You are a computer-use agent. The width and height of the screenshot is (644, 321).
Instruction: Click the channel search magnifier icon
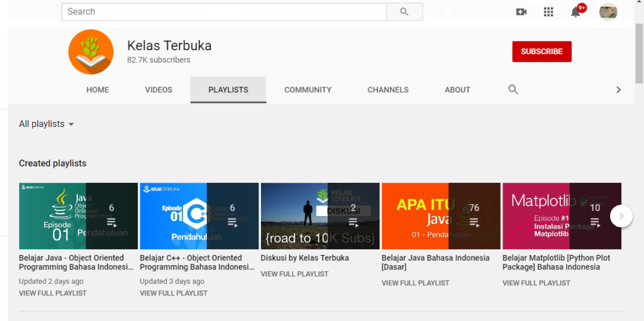click(513, 89)
